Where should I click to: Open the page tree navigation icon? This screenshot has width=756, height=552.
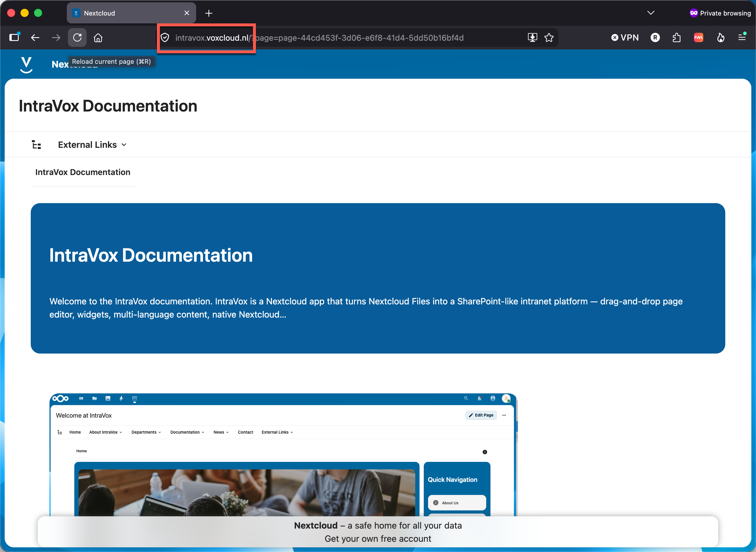36,145
